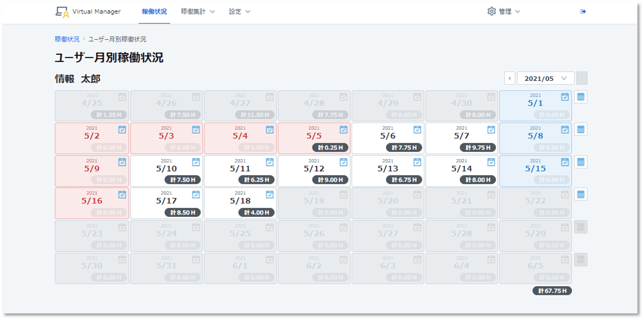This screenshot has height=320, width=644.
Task: Click calendar-check icon on 5/10 cell
Action: (x=196, y=162)
